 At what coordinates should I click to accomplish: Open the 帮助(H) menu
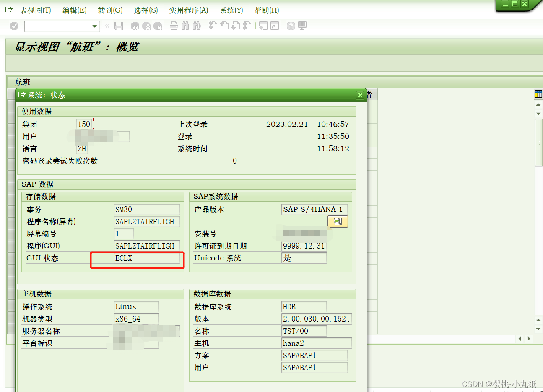(x=266, y=10)
